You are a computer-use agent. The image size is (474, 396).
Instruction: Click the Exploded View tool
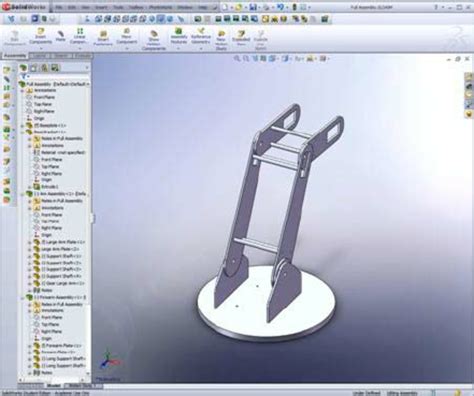tap(241, 37)
